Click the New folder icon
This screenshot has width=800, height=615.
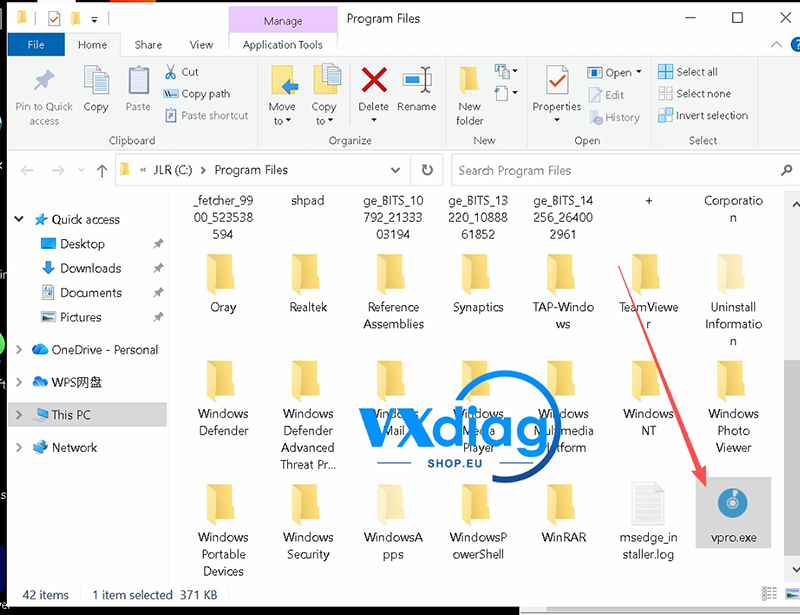[468, 80]
